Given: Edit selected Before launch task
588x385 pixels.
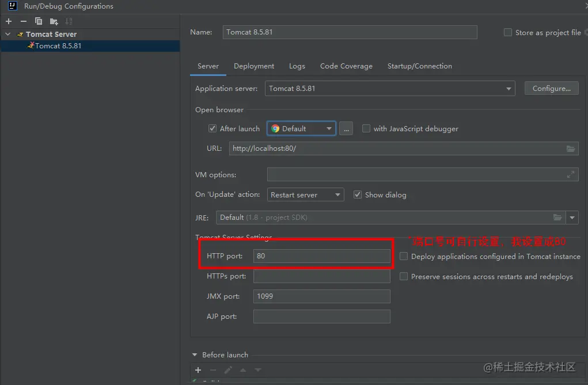Looking at the screenshot, I should click(x=228, y=370).
